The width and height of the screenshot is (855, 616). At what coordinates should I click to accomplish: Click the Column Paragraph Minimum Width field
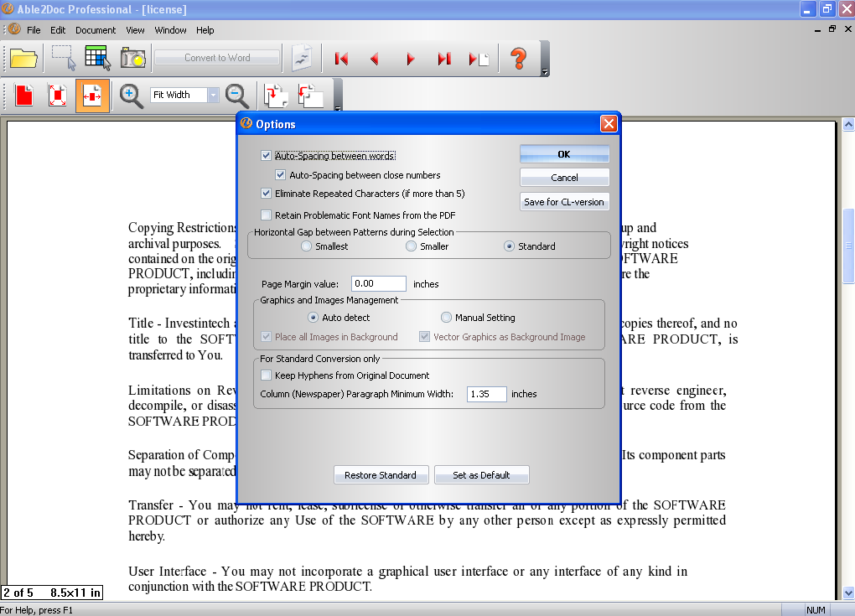486,394
